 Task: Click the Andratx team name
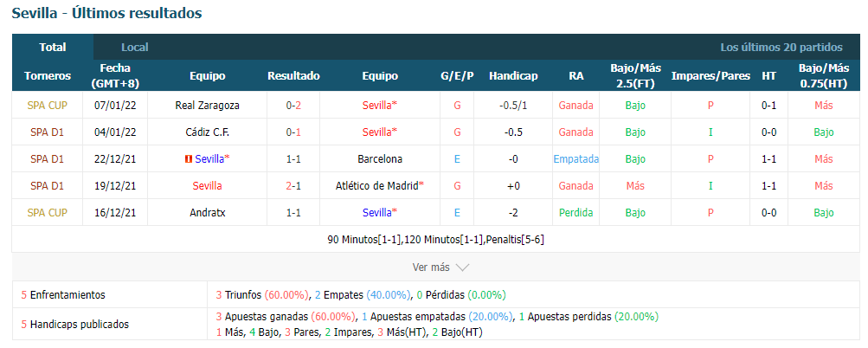click(x=207, y=213)
